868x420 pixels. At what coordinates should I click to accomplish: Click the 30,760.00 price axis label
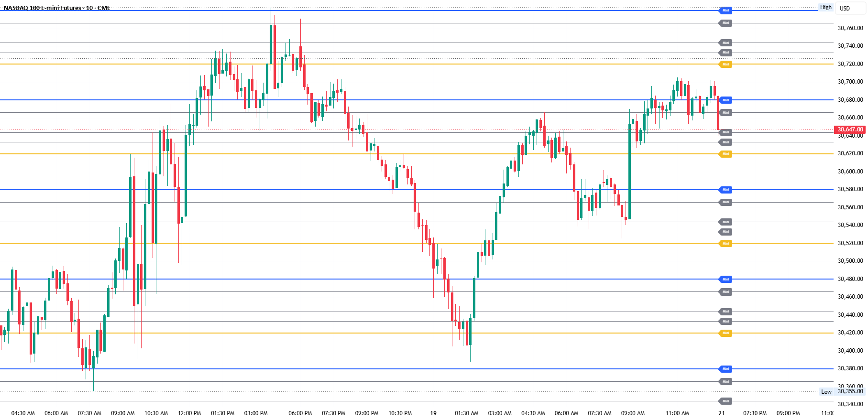point(850,28)
